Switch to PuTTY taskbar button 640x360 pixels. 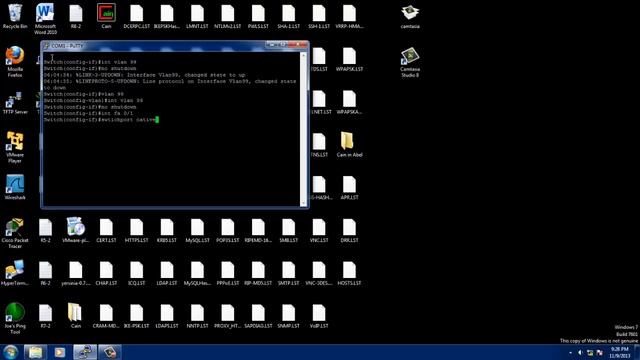[85, 352]
